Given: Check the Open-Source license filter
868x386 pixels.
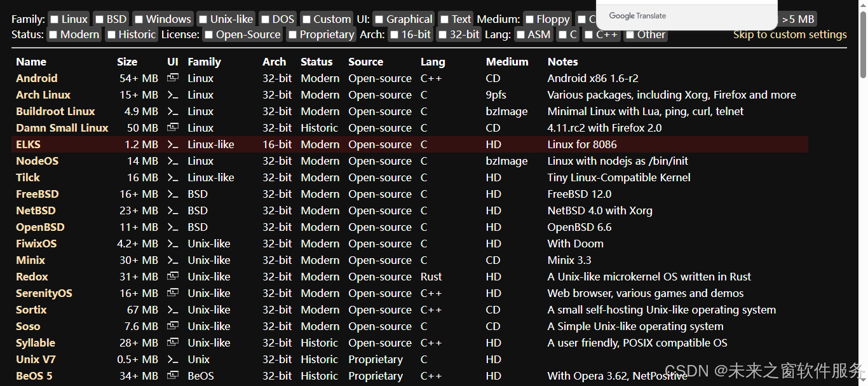Looking at the screenshot, I should (208, 35).
